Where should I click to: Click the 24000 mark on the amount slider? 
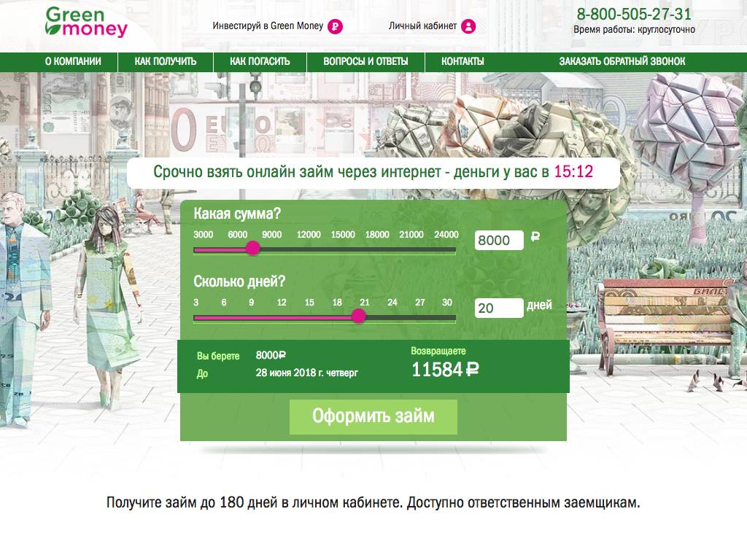[x=446, y=234]
